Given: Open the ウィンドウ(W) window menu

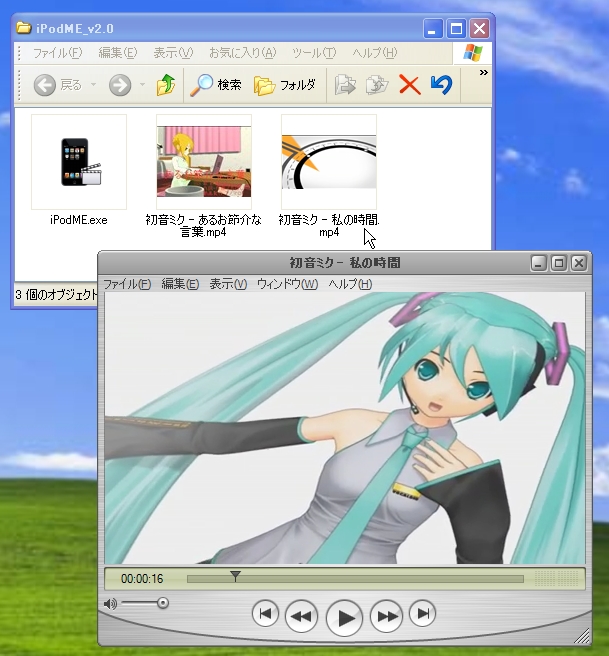Looking at the screenshot, I should (x=287, y=284).
